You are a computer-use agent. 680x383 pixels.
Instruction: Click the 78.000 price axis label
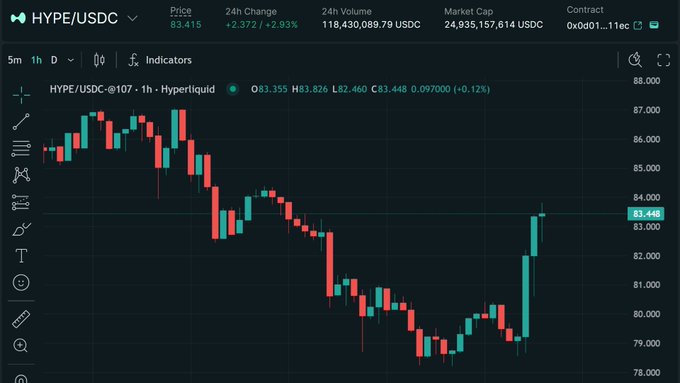646,372
